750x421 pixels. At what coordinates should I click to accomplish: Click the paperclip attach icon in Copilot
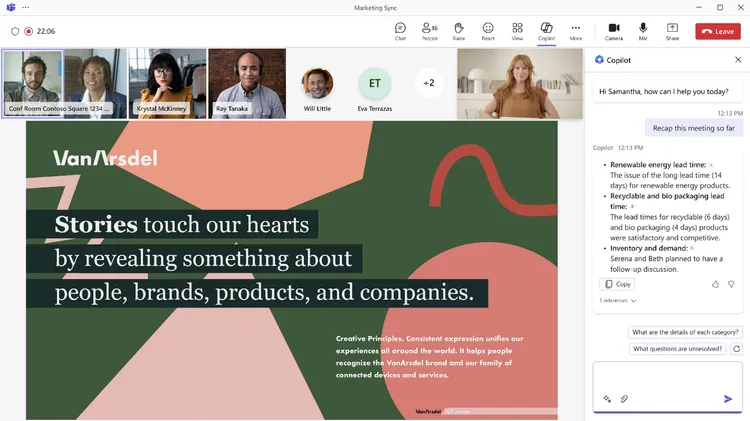tap(624, 399)
